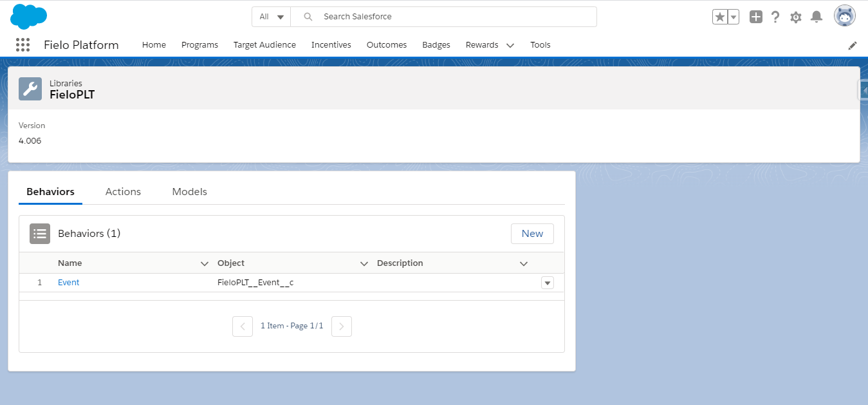Image resolution: width=868 pixels, height=405 pixels.
Task: Open the Incentives nav item
Action: coord(331,45)
